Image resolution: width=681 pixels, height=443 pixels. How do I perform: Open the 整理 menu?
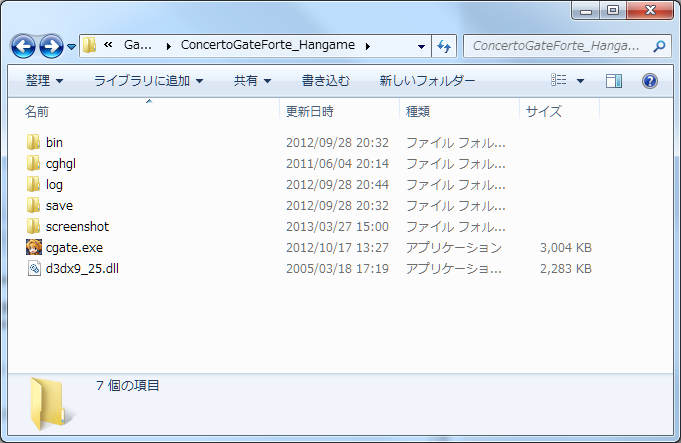click(x=44, y=81)
